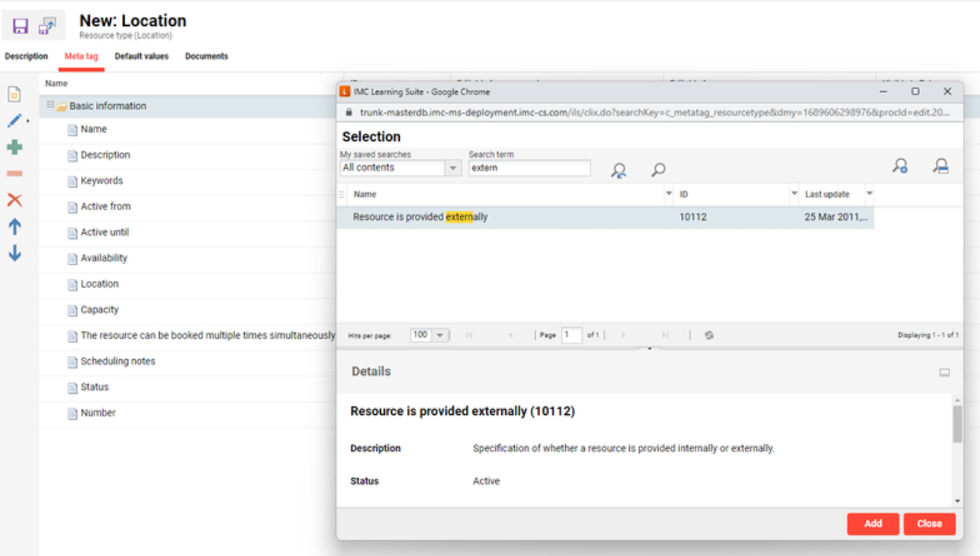
Task: Open the My saved searches dropdown
Action: point(453,168)
